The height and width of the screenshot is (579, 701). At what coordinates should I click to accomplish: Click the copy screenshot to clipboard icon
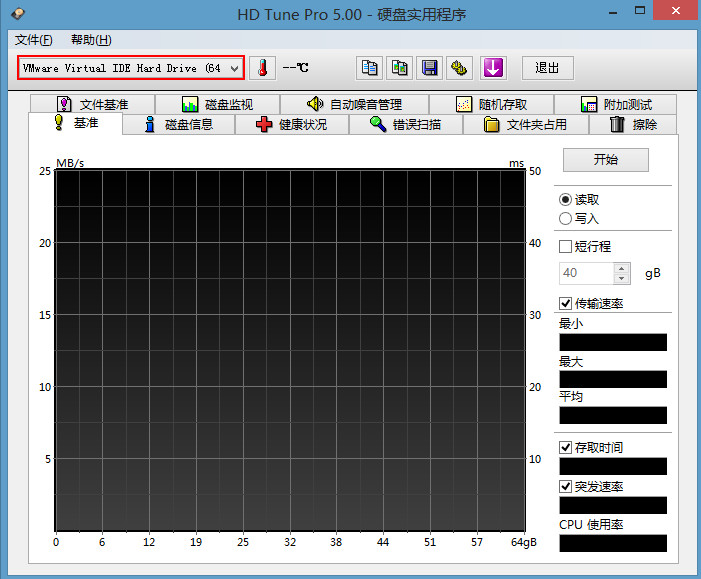tap(400, 68)
